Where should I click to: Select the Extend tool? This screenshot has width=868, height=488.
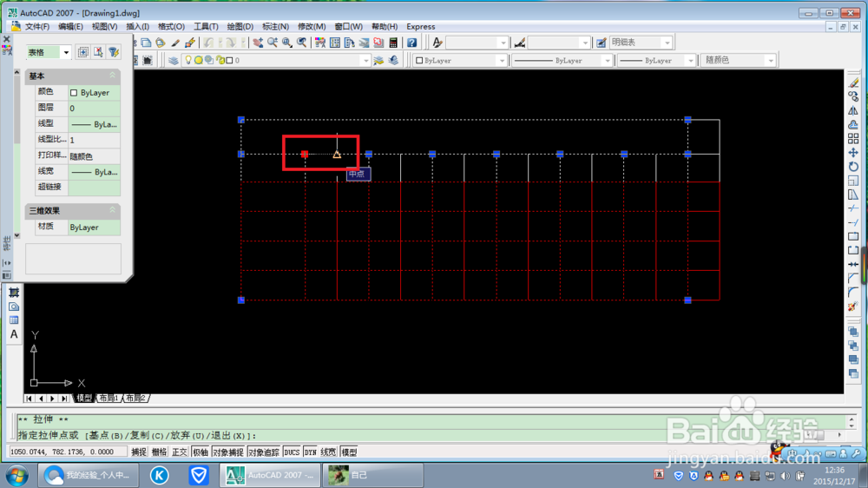pos(853,222)
